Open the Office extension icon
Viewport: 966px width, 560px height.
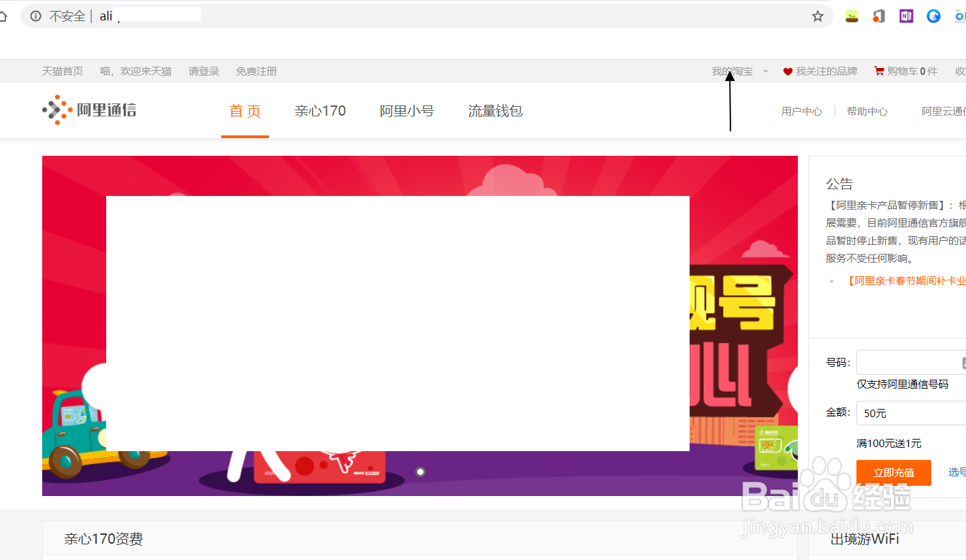pos(879,16)
